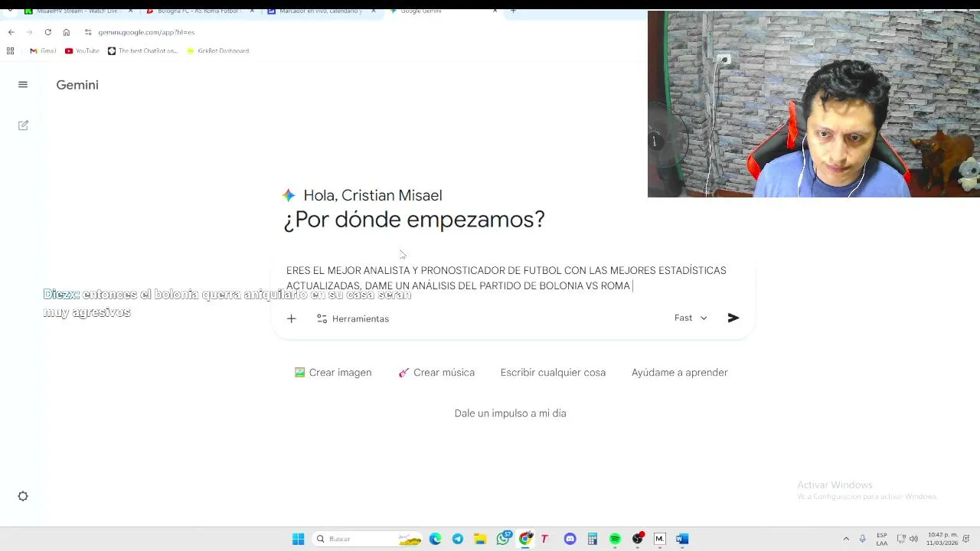
Task: Reload the Gemini page
Action: (47, 32)
